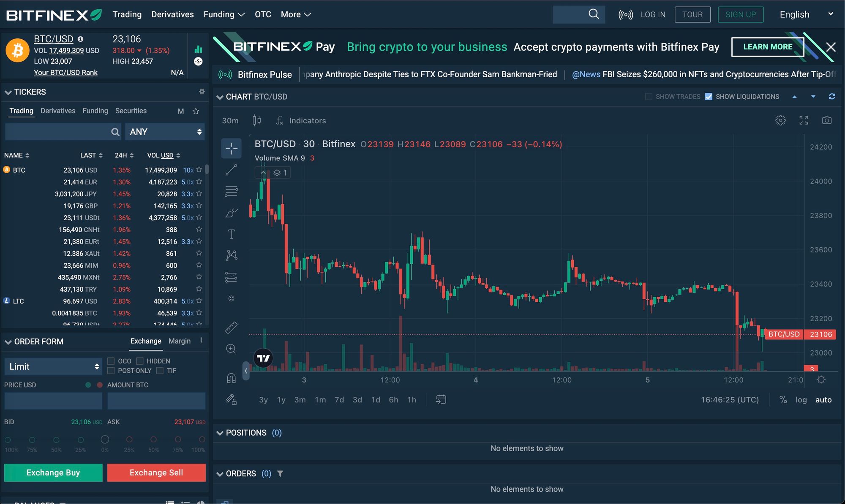Open the Trading nav item
Viewport: 845px width, 504px height.
coord(127,14)
